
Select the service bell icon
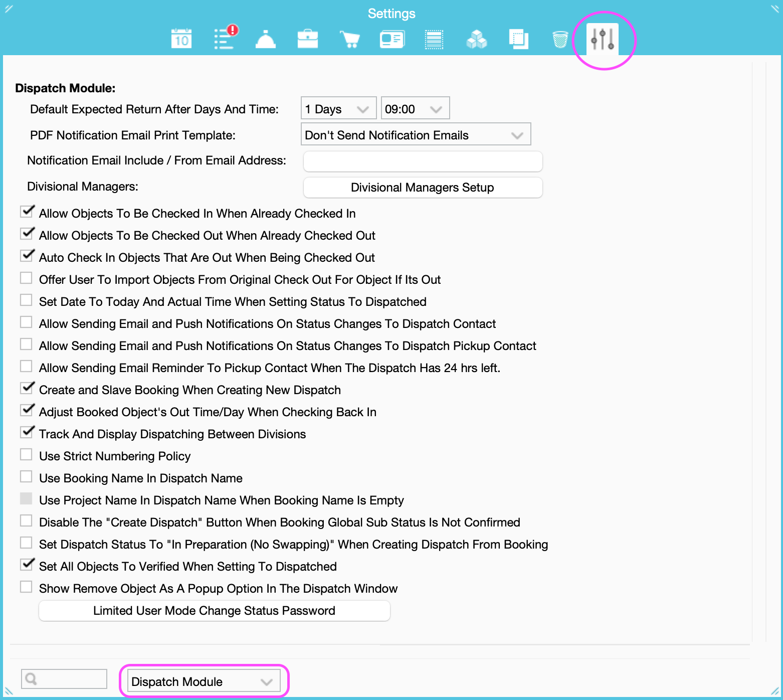[x=266, y=39]
